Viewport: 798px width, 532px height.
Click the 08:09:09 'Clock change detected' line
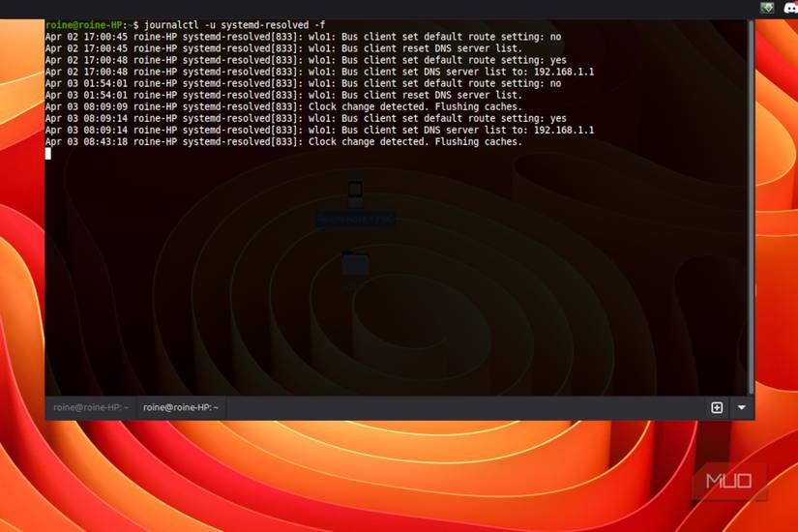click(284, 107)
